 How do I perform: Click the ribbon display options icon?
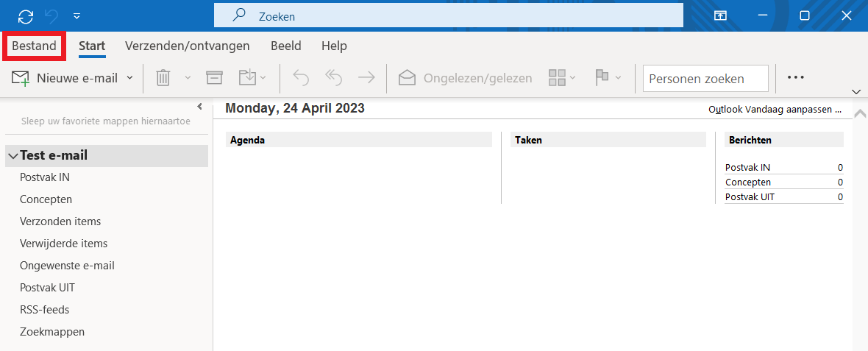coord(719,16)
